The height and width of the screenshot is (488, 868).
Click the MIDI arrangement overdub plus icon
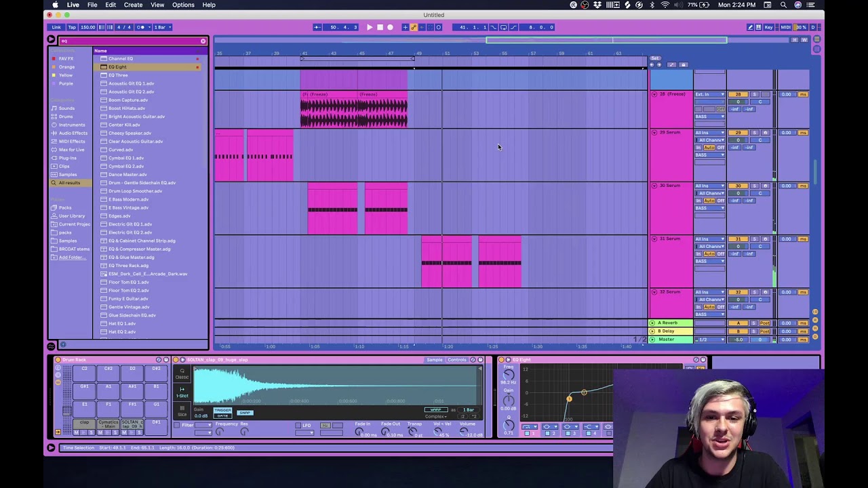click(406, 27)
